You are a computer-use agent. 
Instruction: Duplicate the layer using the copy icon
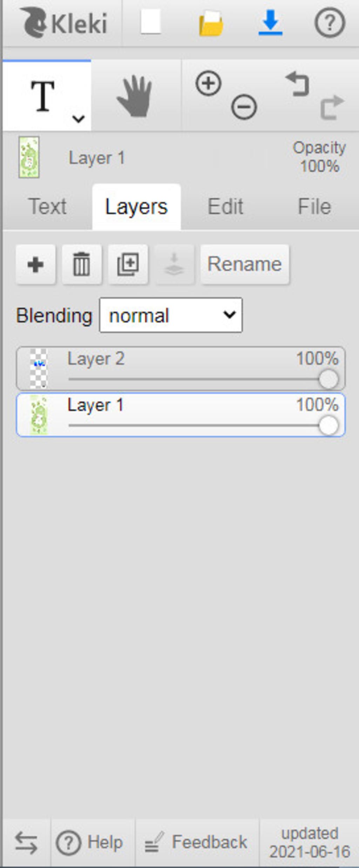point(128,264)
